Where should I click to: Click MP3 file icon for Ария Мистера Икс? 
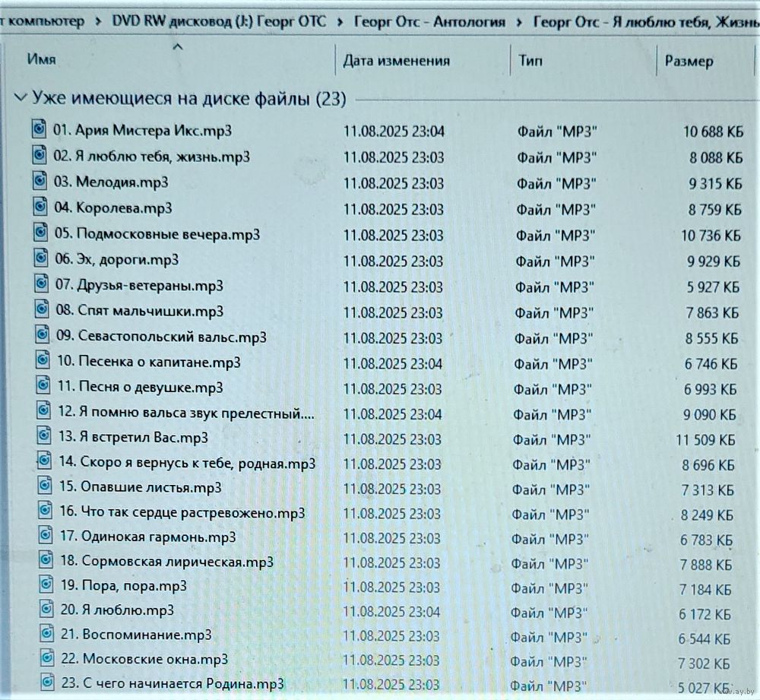point(39,129)
